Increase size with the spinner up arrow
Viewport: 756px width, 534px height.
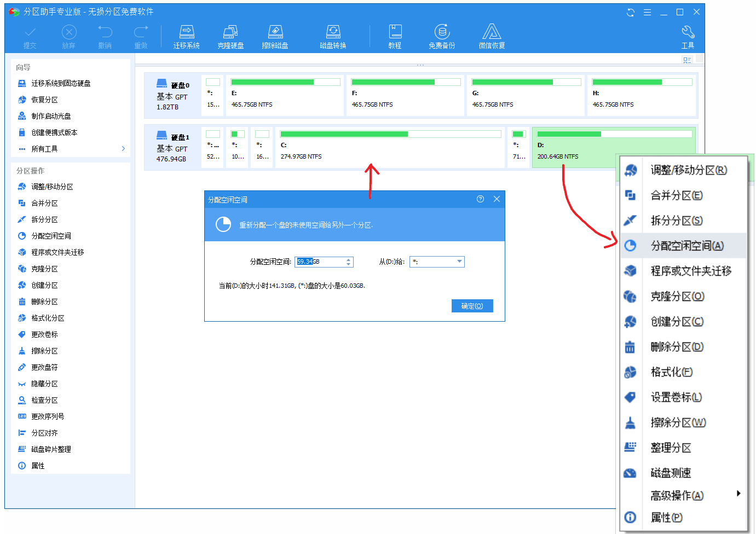tap(349, 260)
